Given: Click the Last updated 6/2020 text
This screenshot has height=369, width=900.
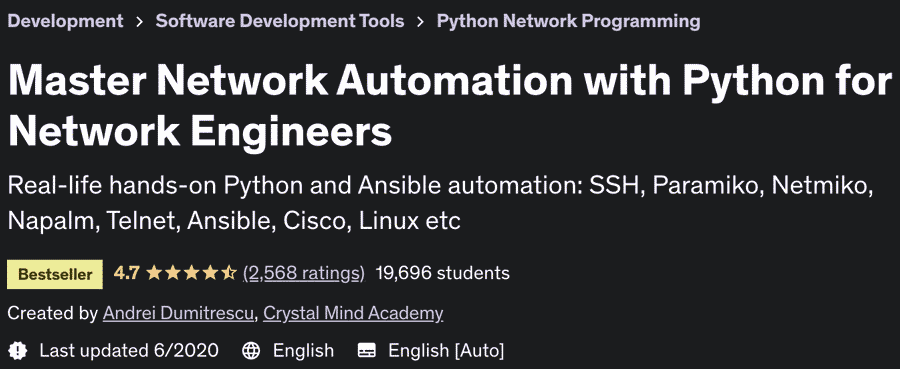Looking at the screenshot, I should click(129, 350).
